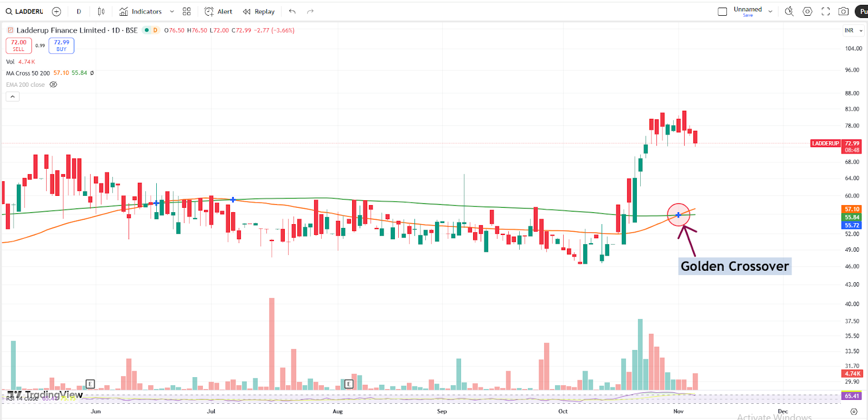Redo the chart action

310,11
